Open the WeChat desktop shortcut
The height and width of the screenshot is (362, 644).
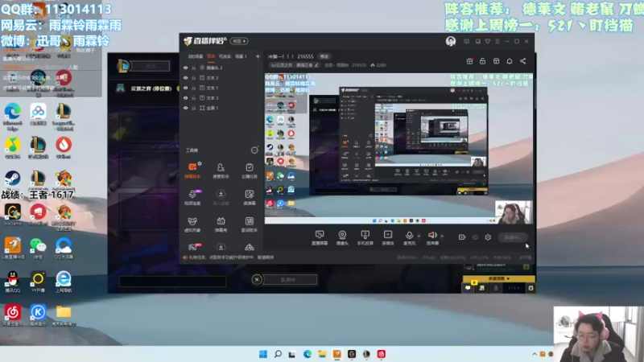(x=38, y=248)
